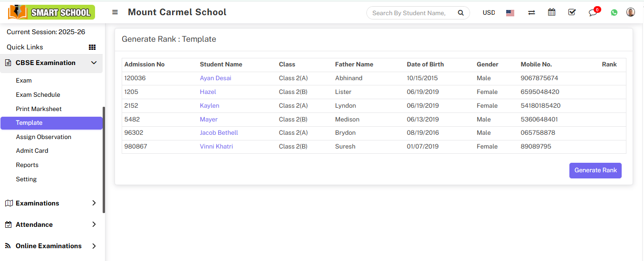Go to Admit Card menu item
The width and height of the screenshot is (644, 261).
pyautogui.click(x=32, y=150)
